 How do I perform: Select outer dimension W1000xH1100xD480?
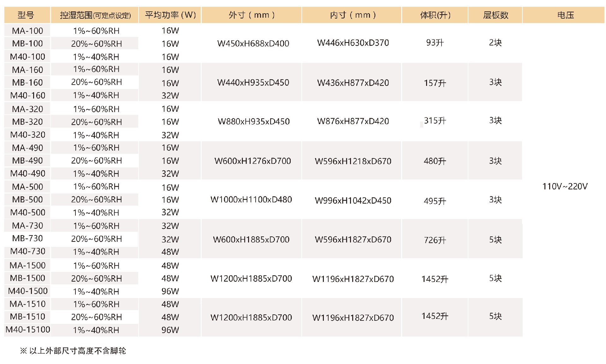pyautogui.click(x=251, y=200)
